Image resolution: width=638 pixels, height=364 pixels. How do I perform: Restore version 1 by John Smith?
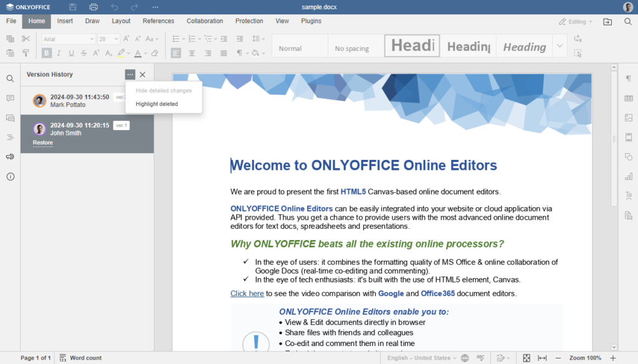coord(42,142)
